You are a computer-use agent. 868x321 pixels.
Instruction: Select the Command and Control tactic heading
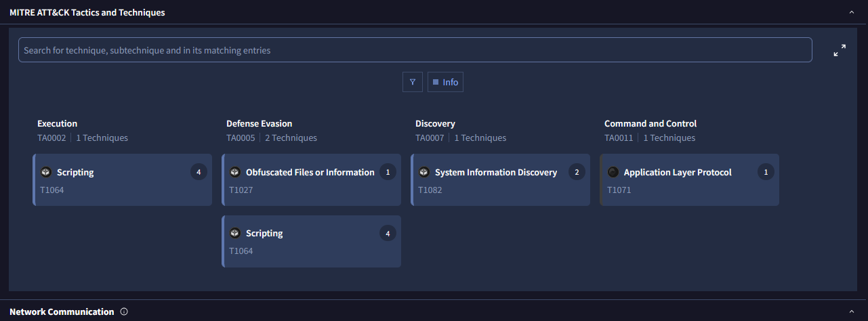click(x=650, y=123)
